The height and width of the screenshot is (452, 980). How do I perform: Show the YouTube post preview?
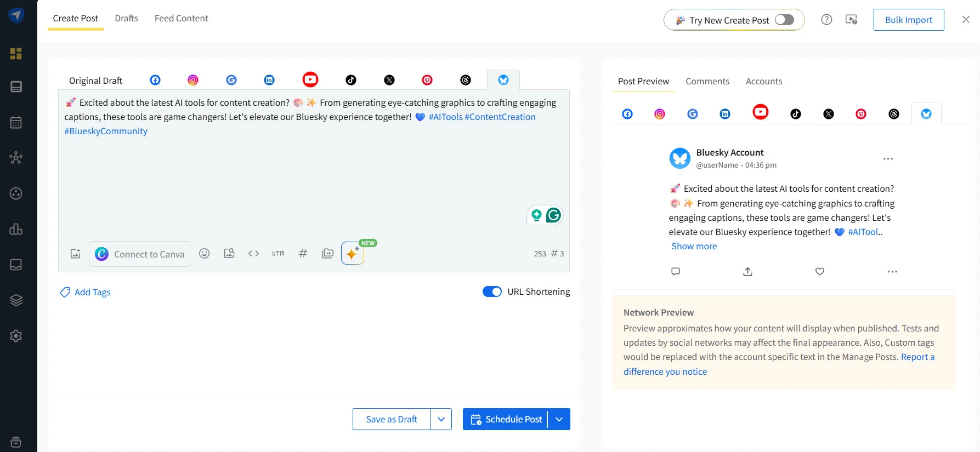(x=760, y=112)
